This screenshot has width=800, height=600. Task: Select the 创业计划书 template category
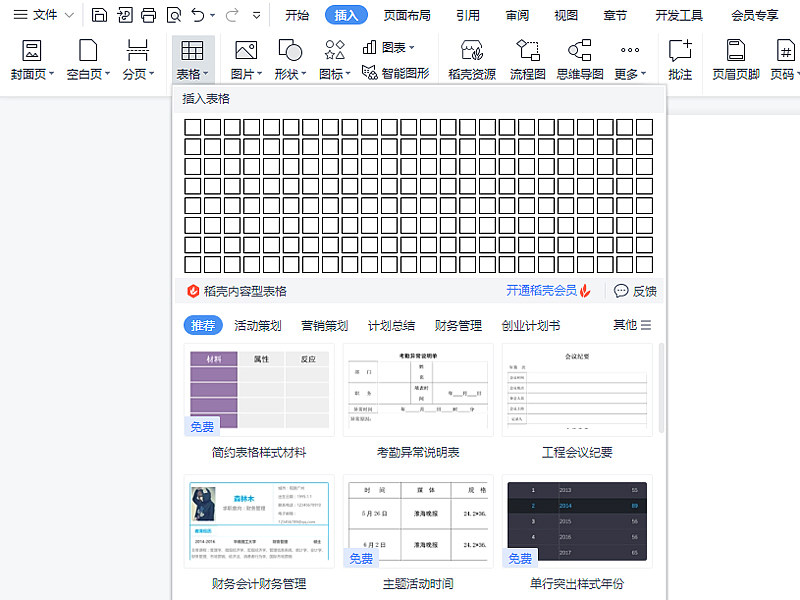[531, 325]
